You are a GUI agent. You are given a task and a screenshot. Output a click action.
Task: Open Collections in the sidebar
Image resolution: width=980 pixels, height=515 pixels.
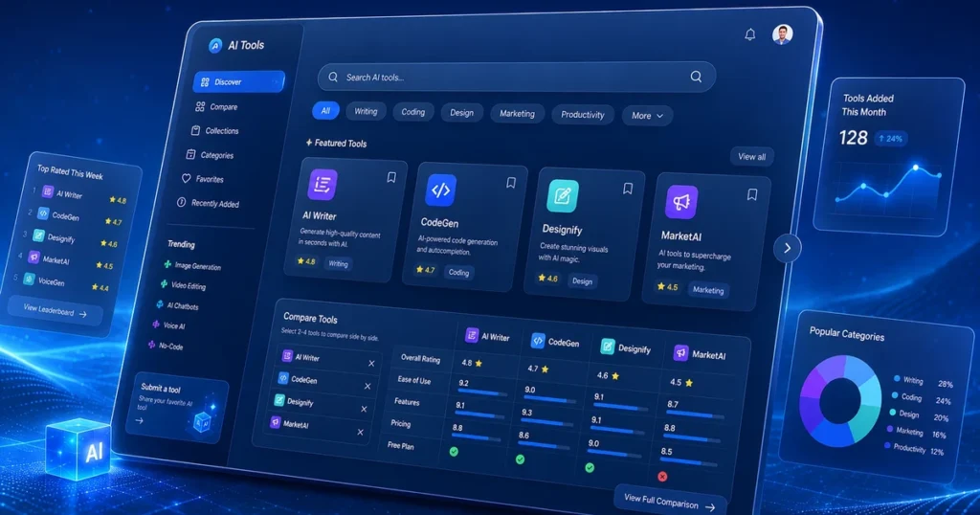215,130
